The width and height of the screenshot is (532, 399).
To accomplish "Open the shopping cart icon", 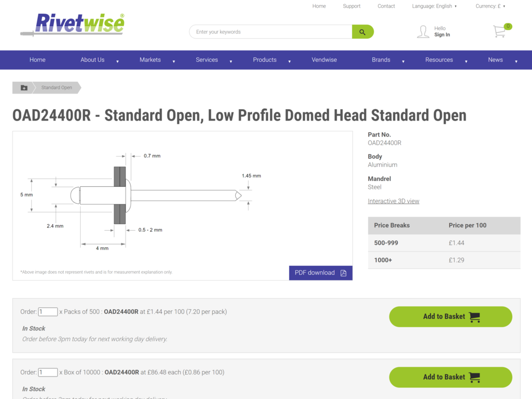I will pos(500,31).
